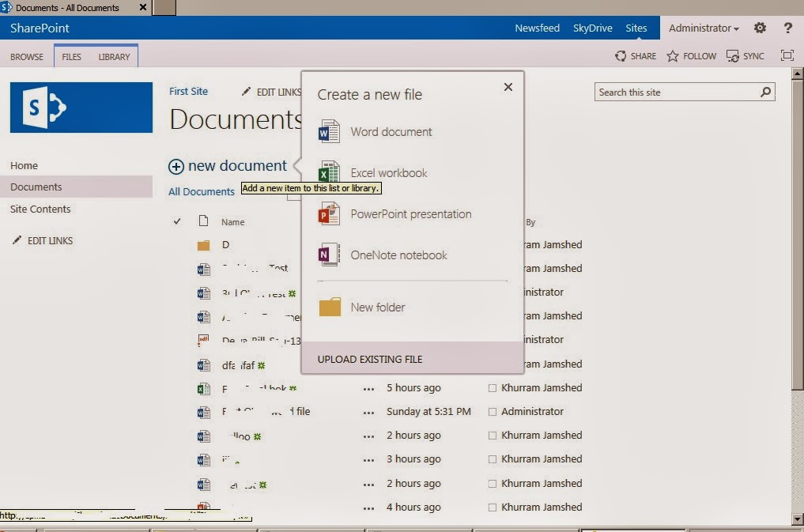Open Site Contents in left navigation
The image size is (804, 532).
(x=40, y=209)
